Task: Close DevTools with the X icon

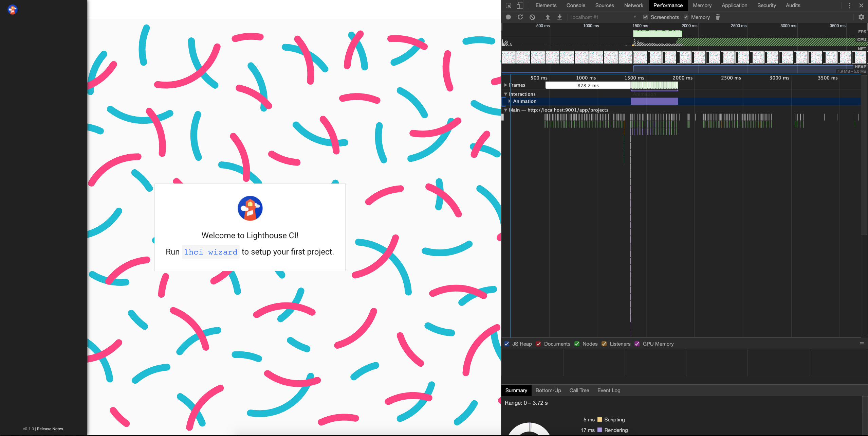Action: click(861, 5)
